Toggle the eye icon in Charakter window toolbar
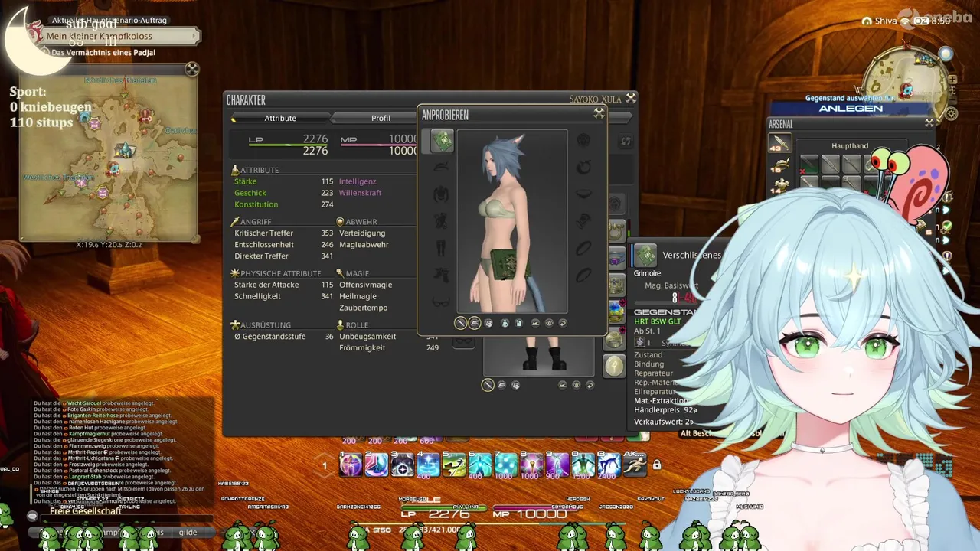The height and width of the screenshot is (551, 980). (577, 385)
